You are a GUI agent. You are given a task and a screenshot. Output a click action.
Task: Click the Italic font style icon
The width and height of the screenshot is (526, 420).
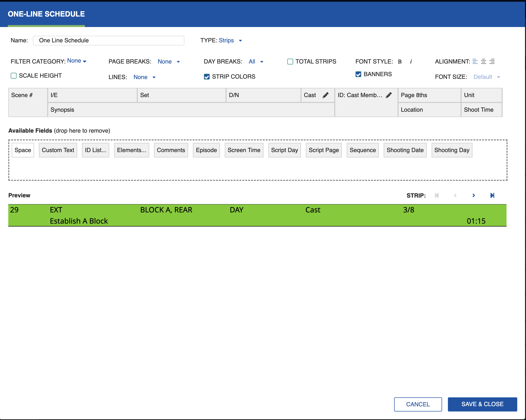tap(411, 62)
